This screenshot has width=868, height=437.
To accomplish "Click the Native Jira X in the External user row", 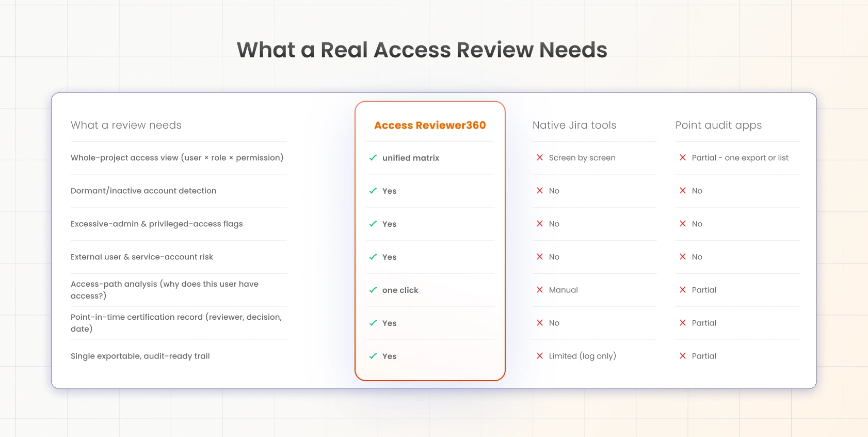I will (540, 257).
